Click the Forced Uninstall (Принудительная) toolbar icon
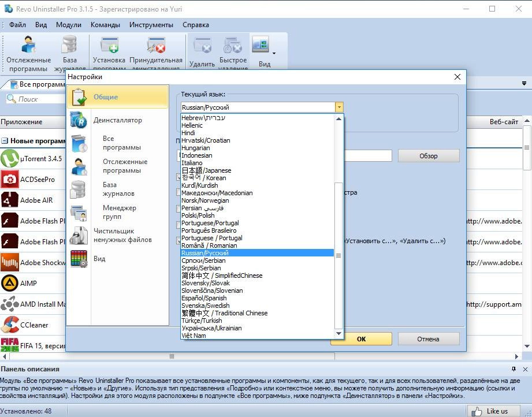The width and height of the screenshot is (532, 417). pos(156,45)
